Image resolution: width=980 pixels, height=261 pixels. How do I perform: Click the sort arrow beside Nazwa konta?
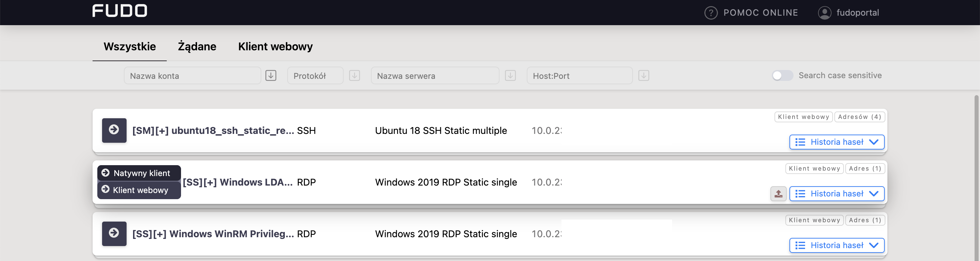coord(271,75)
